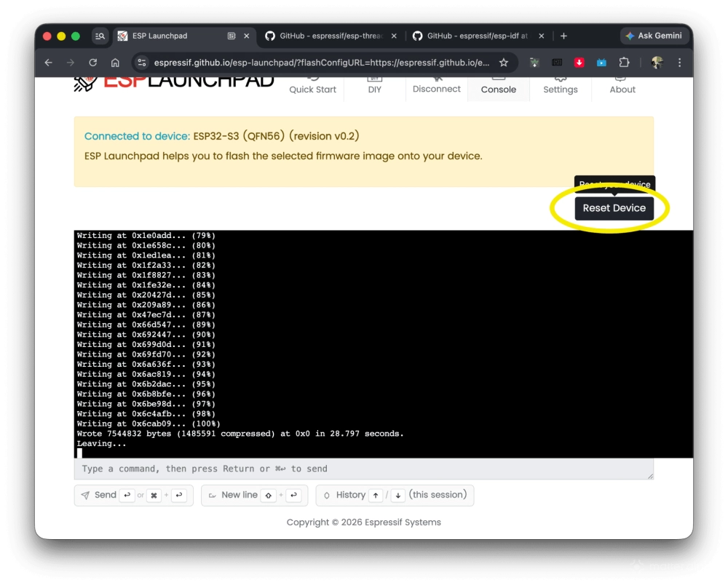
Task: Click the History up arrow key
Action: click(375, 496)
